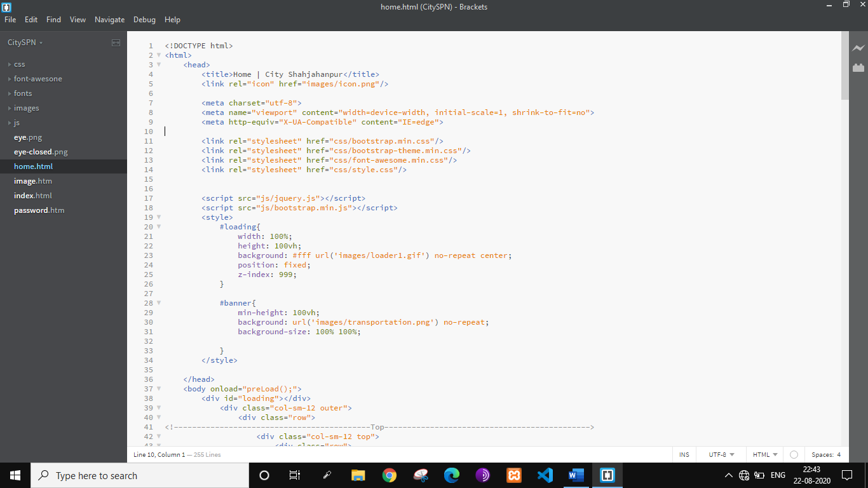868x488 pixels.
Task: Open the Navigate menu
Action: coord(110,20)
